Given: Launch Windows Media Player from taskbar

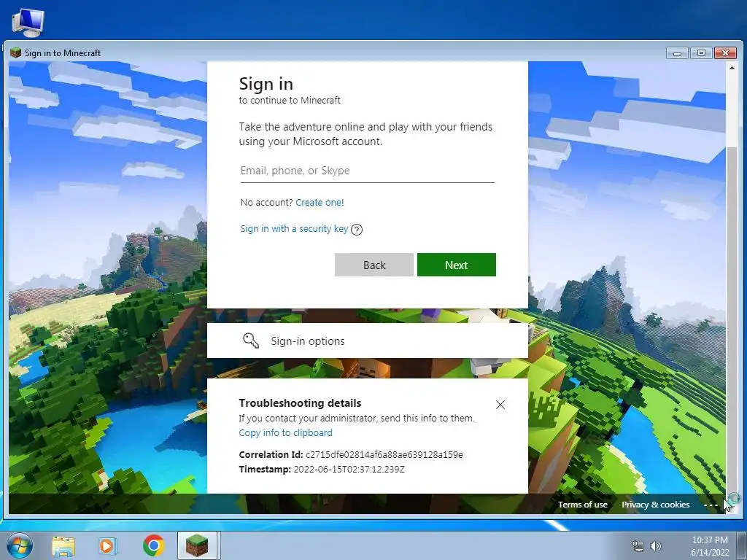Looking at the screenshot, I should point(108,546).
